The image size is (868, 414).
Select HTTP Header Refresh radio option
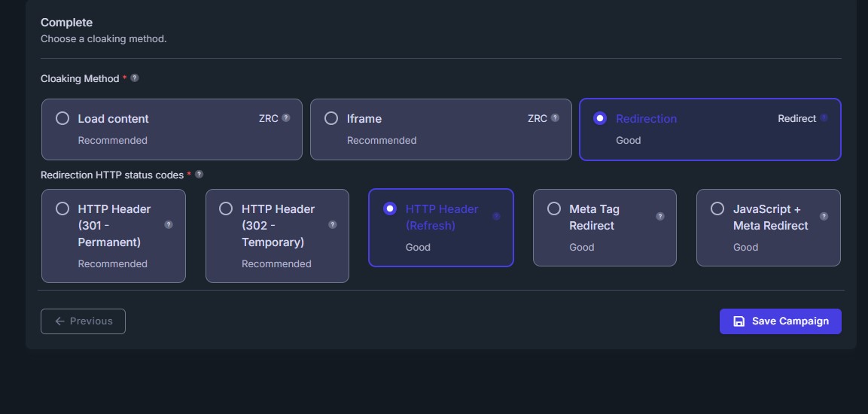(390, 209)
